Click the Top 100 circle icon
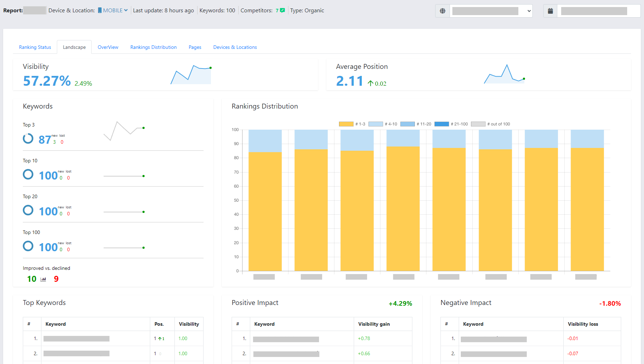 (28, 246)
